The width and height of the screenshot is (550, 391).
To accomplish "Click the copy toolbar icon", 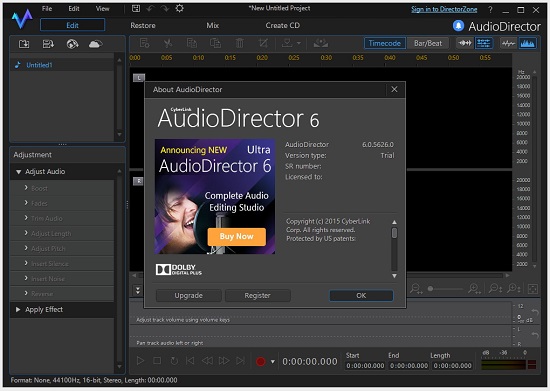I will coord(192,43).
